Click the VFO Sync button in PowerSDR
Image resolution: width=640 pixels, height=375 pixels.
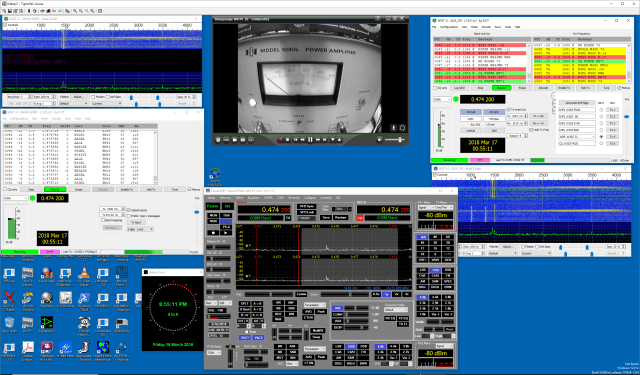pos(306,206)
